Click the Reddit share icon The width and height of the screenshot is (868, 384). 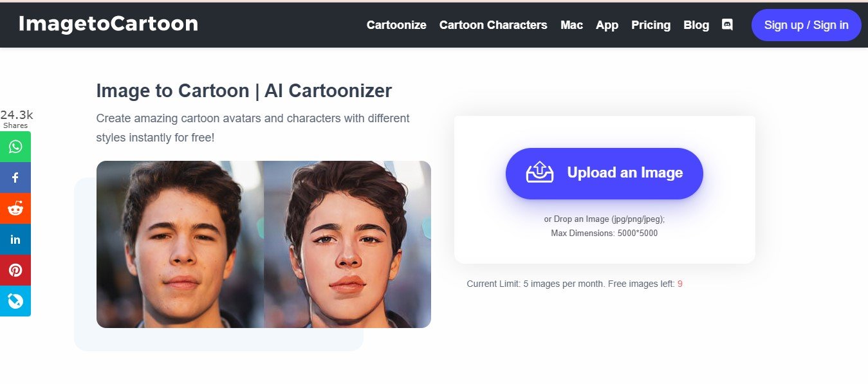pos(15,208)
